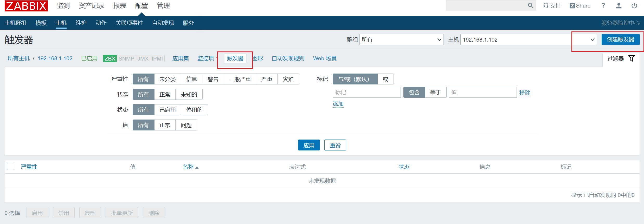Choose 包含 tag operator

click(414, 92)
